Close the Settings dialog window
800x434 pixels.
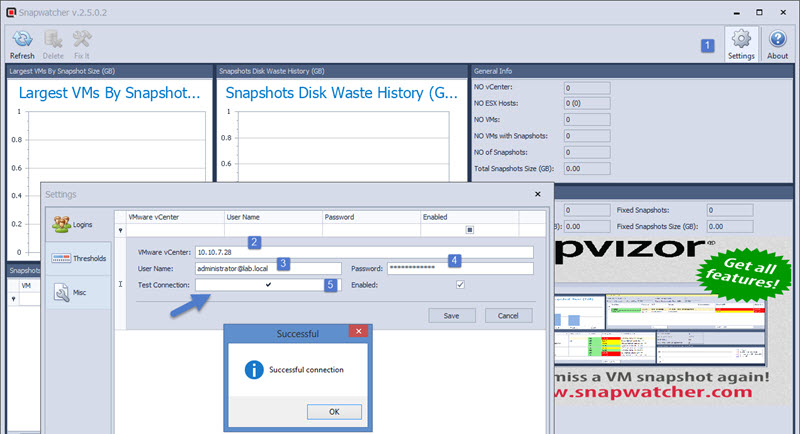[x=538, y=194]
